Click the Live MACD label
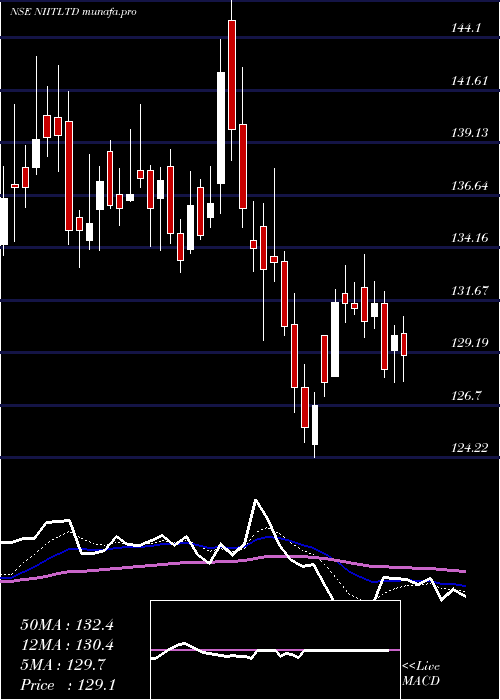Image resolution: width=500 pixels, height=700 pixels. pyautogui.click(x=421, y=674)
